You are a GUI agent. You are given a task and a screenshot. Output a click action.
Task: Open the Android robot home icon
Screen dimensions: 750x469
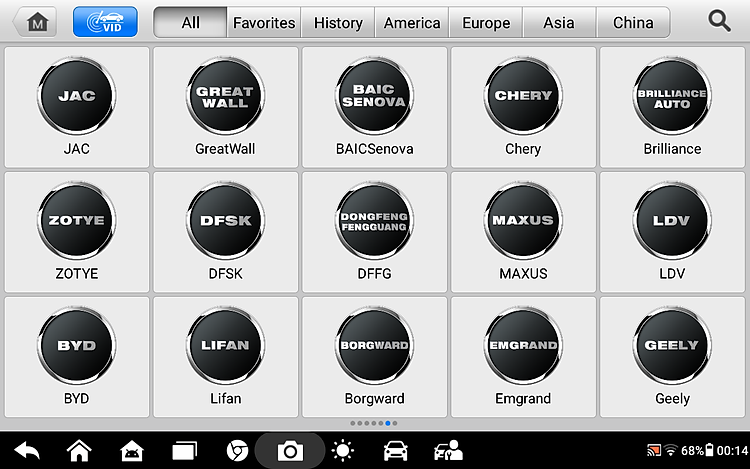(x=132, y=451)
